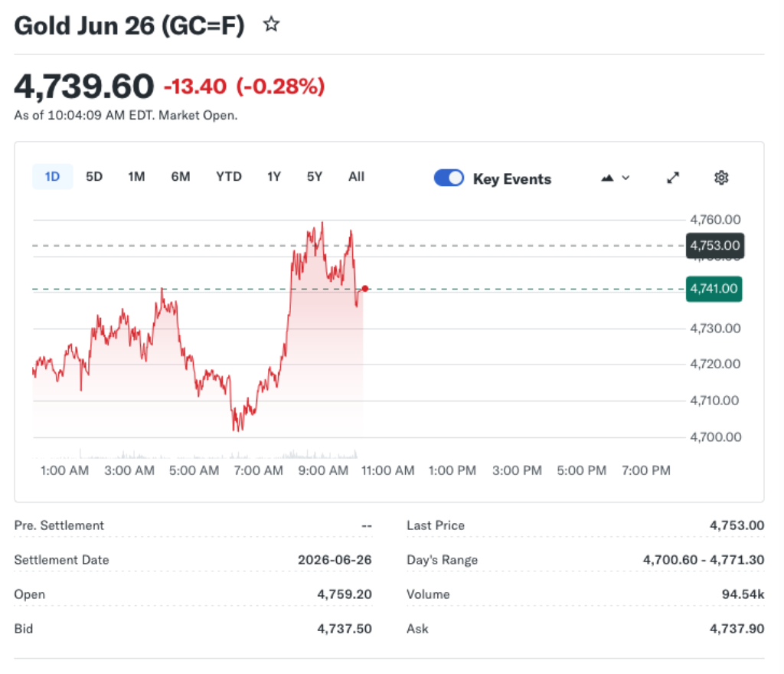Expand the chart to fullscreen
This screenshot has height=674, width=784.
click(x=672, y=177)
